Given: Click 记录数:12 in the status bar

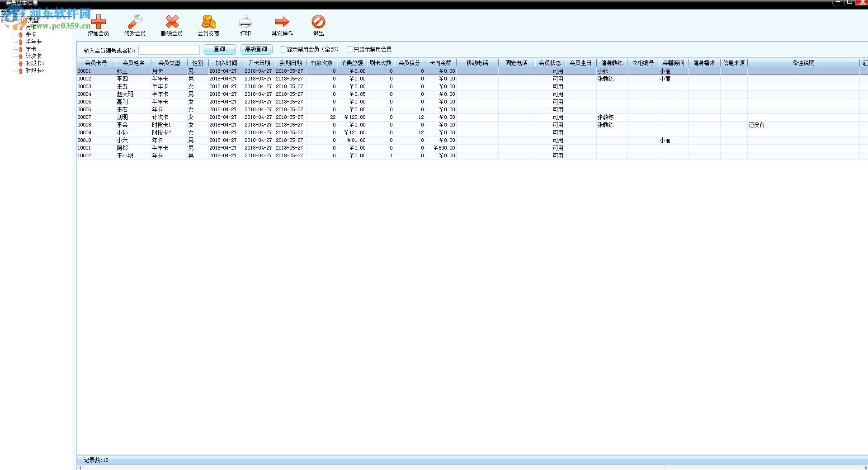Looking at the screenshot, I should 96,460.
